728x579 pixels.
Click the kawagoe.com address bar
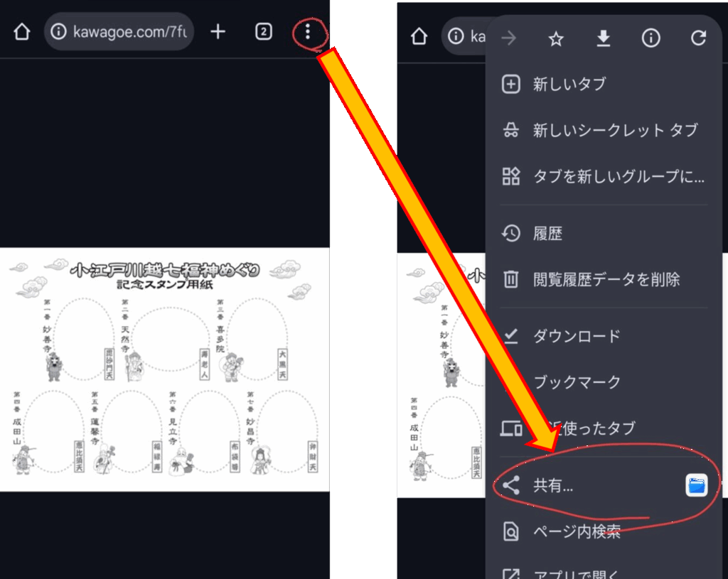[x=121, y=32]
